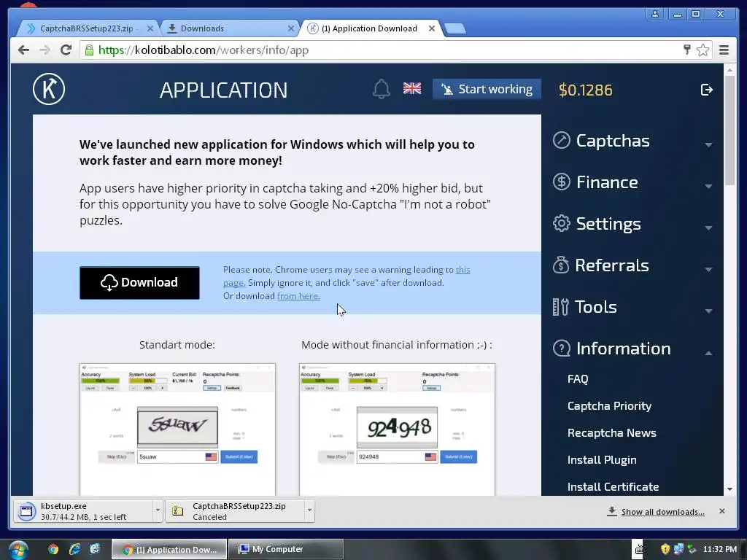Click the saved password key icon

tap(687, 50)
